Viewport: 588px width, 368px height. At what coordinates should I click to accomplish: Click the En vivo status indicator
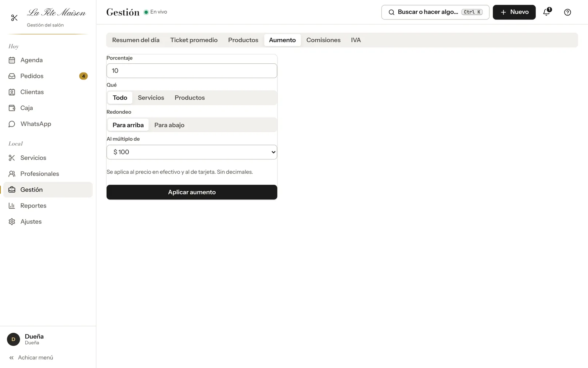coord(155,12)
